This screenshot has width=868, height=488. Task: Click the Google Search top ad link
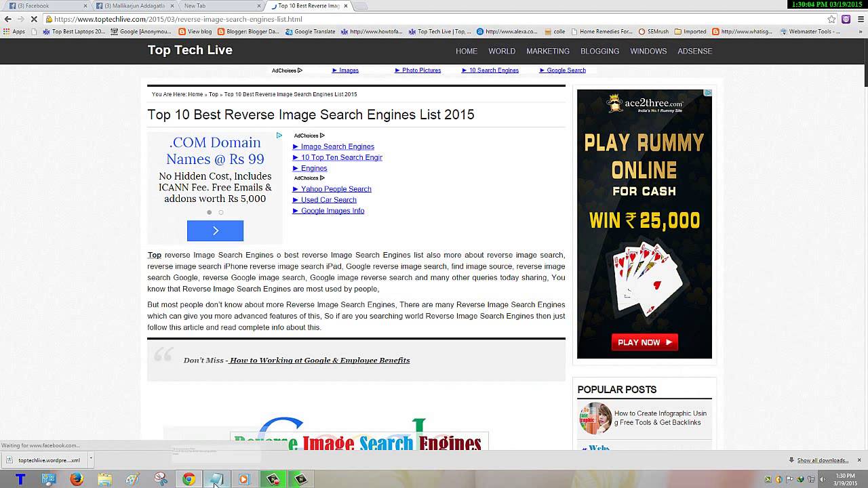tap(563, 70)
